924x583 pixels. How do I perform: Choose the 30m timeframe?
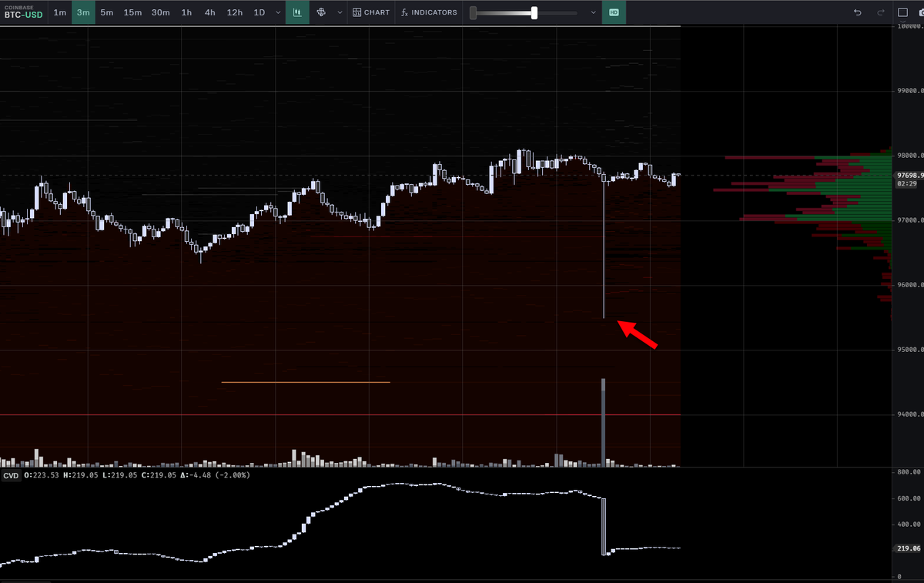click(x=160, y=12)
